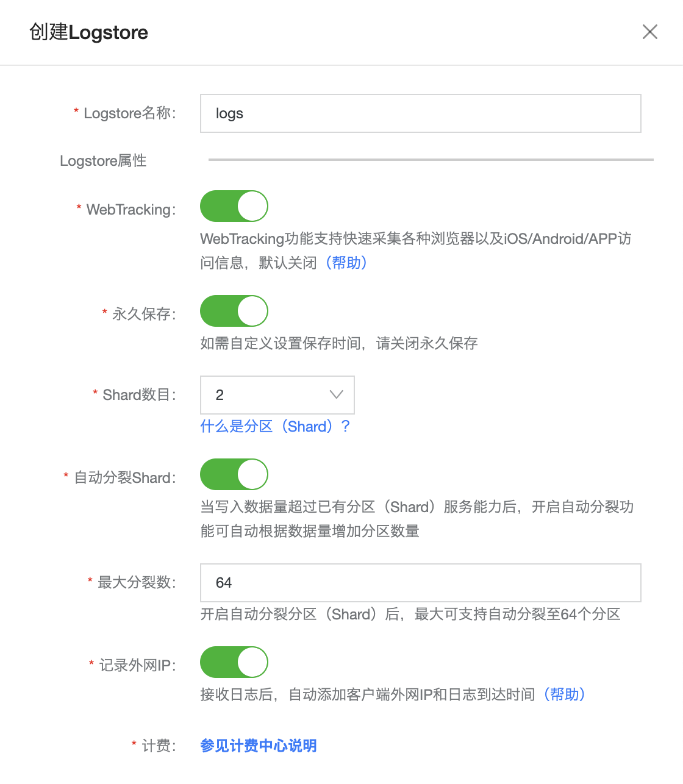Focus the 最大分裂数 field showing 64
The image size is (683, 784).
coord(421,583)
